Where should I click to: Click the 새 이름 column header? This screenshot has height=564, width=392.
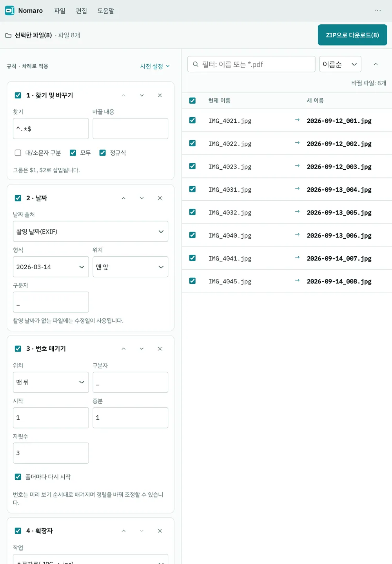pos(315,100)
